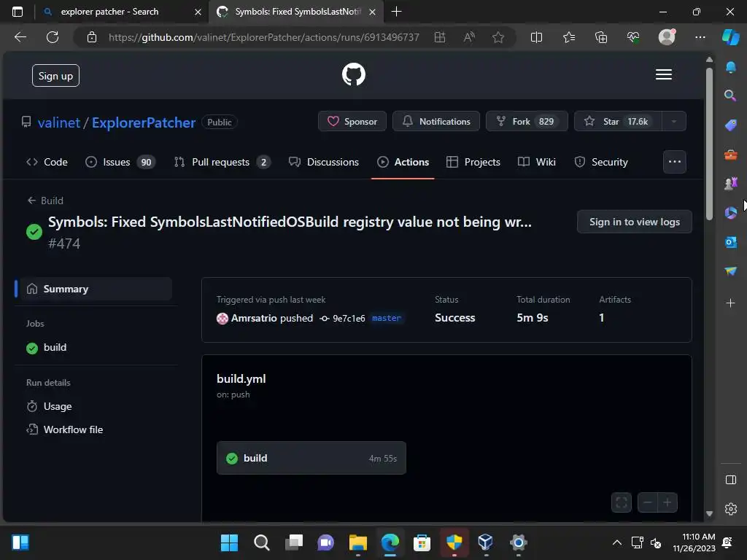Open the valinet owner link
Image resolution: width=747 pixels, height=560 pixels.
tap(59, 122)
